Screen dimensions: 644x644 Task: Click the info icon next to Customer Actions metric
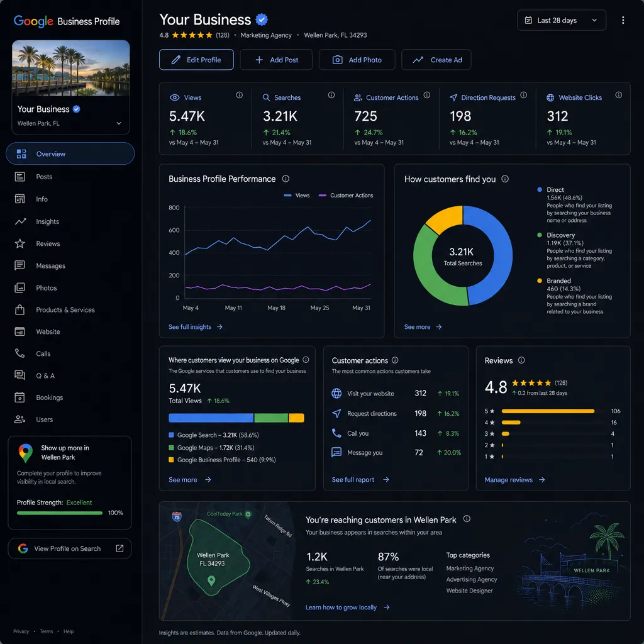click(x=427, y=96)
